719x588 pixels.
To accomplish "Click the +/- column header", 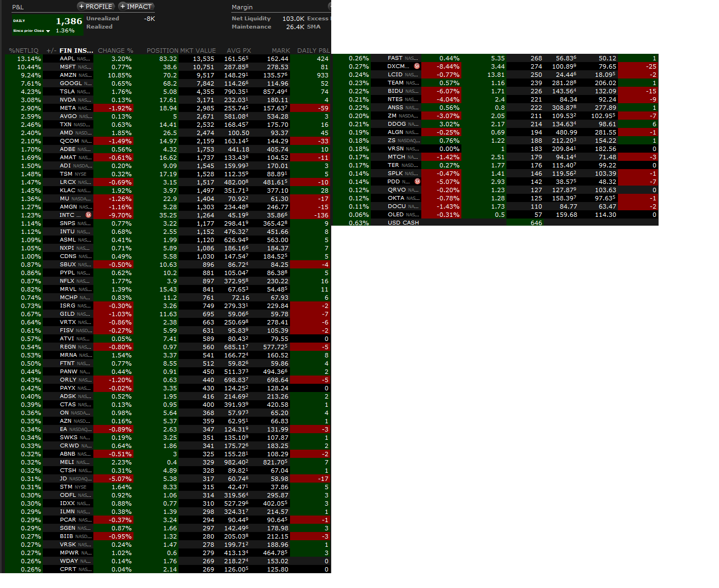I will [x=51, y=51].
